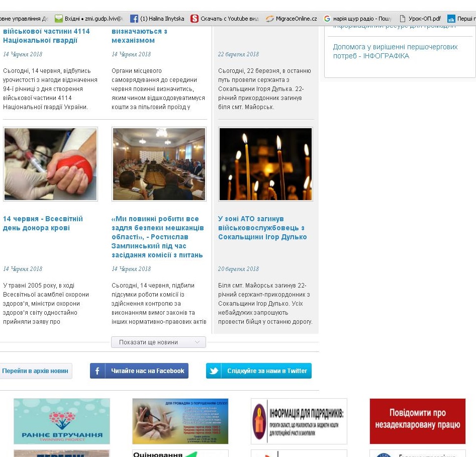Open the Скачать с Youtube bookmark icon
This screenshot has height=457, width=476.
[195, 19]
